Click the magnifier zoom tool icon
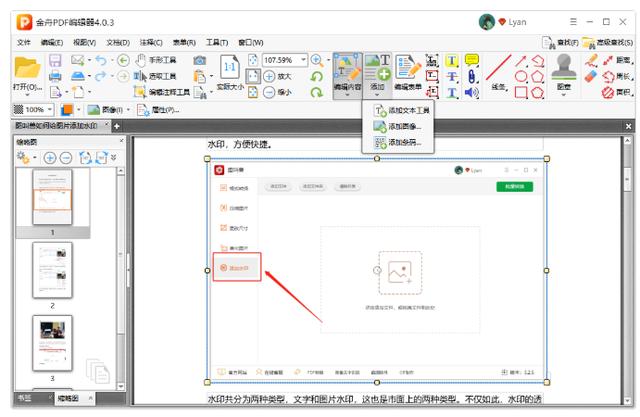This screenshot has width=640, height=417. pyautogui.click(x=317, y=60)
